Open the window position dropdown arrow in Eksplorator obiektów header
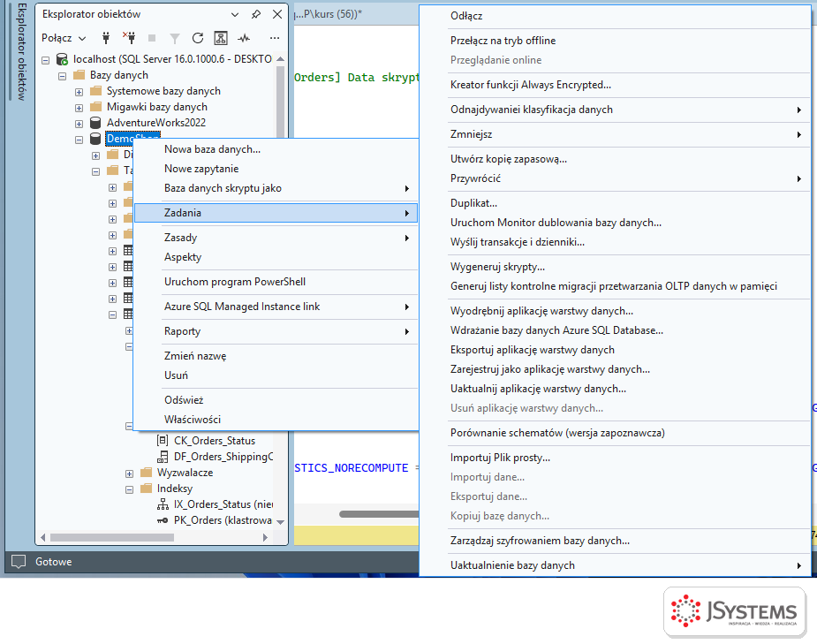The height and width of the screenshot is (644, 817). [234, 15]
